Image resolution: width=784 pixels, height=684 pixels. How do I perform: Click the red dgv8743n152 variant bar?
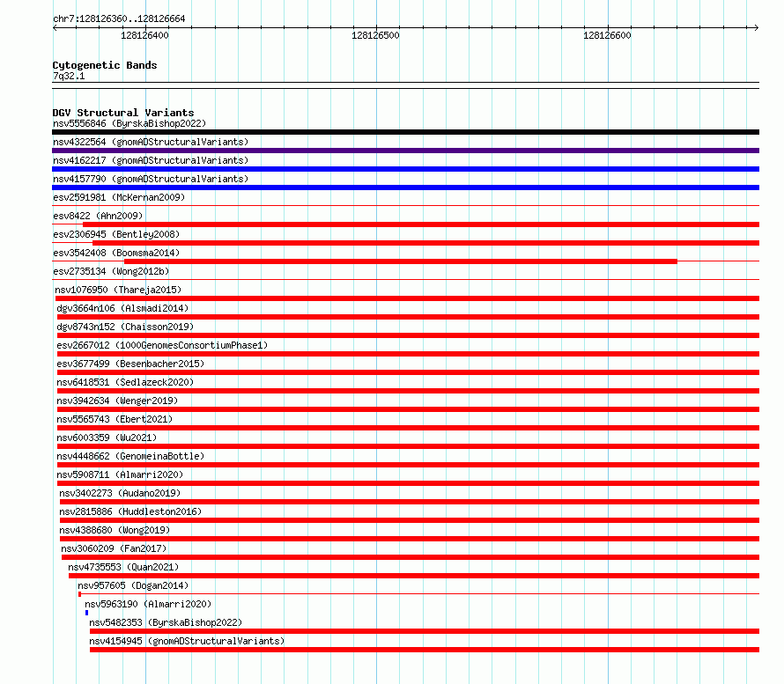click(408, 335)
